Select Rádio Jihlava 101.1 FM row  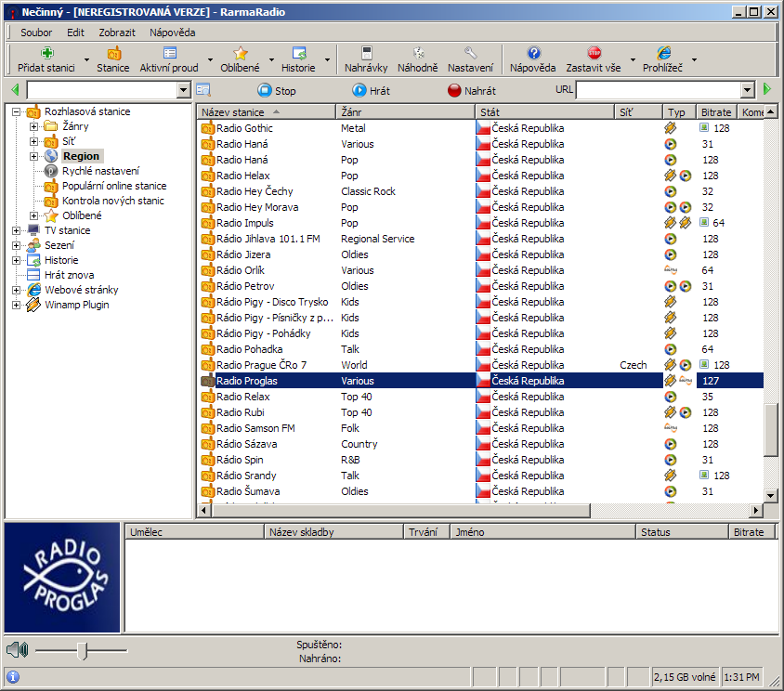[x=480, y=239]
